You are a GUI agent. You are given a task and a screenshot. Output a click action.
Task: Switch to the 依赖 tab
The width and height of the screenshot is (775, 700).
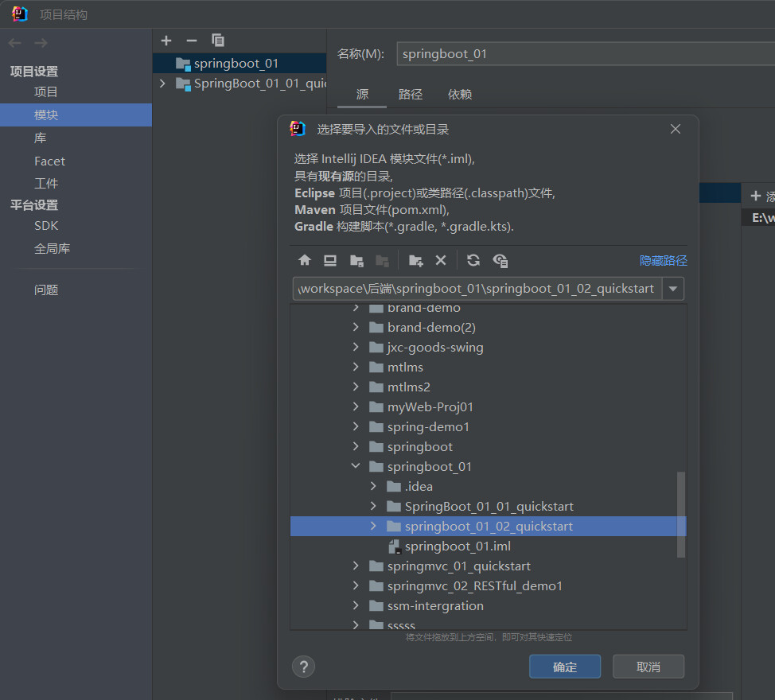[x=460, y=94]
